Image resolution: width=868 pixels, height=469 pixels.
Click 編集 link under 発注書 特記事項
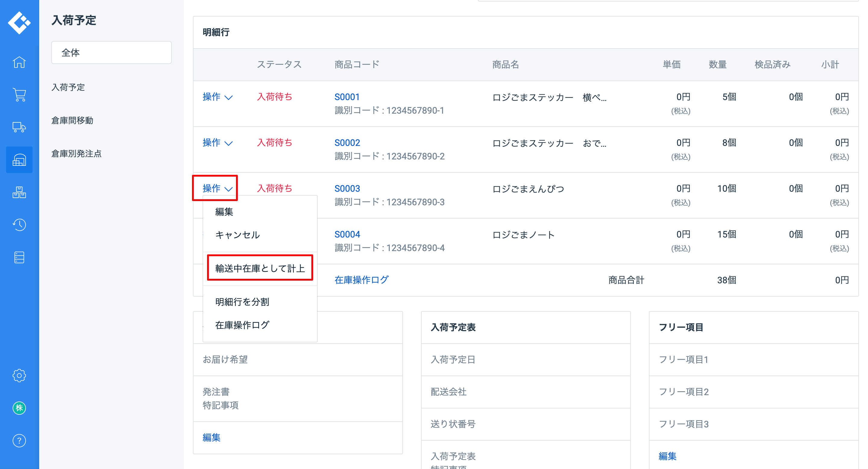click(x=211, y=437)
